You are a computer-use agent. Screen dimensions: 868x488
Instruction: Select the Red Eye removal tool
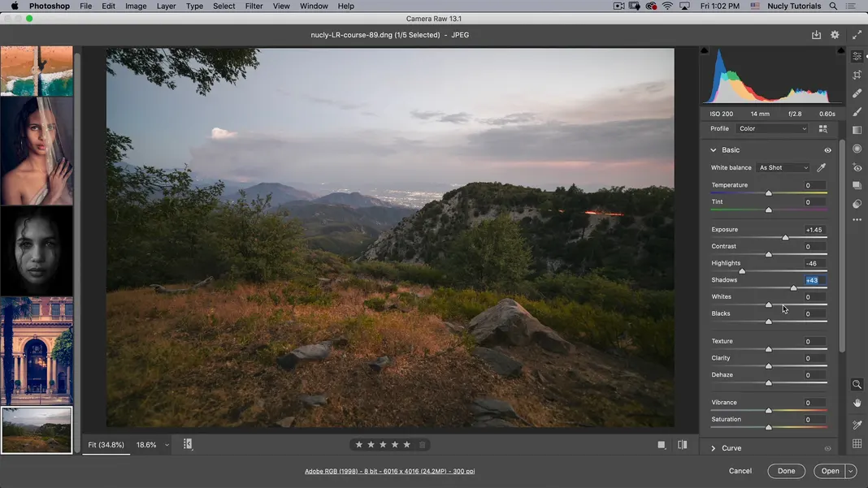[857, 167]
